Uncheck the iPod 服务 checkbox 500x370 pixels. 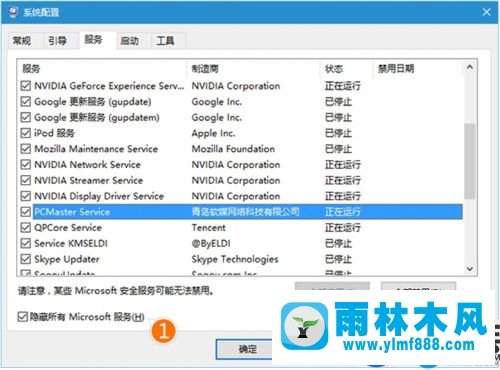(26, 133)
